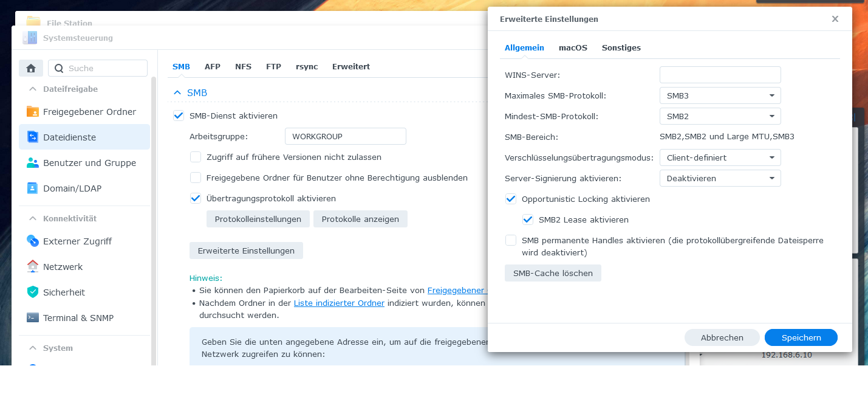
Task: Open the Freigegebener Ordner folder icon
Action: point(33,112)
